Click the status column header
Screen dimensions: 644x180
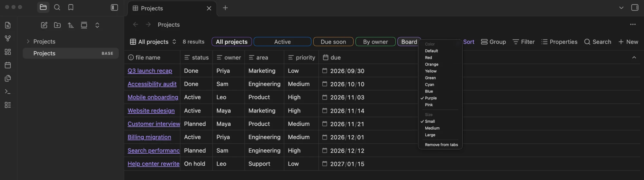(196, 58)
